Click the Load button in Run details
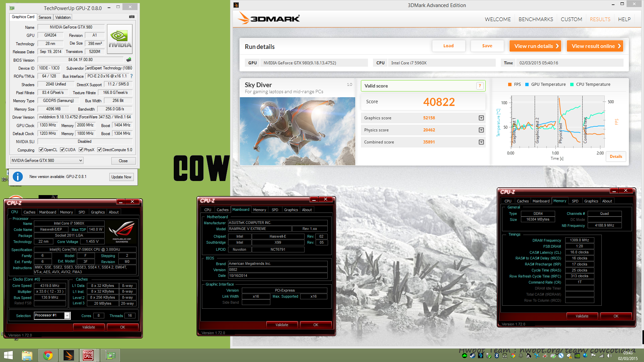Viewport: 644px width, 362px height. (448, 46)
